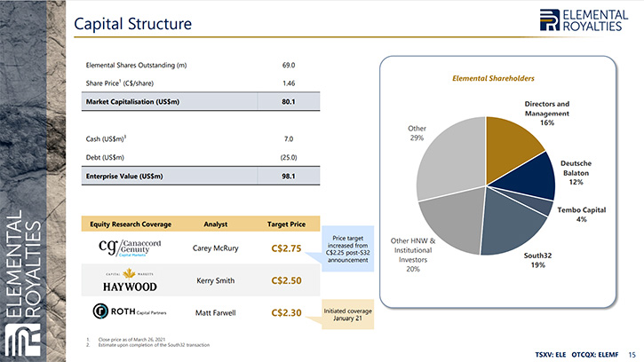Click Elemental Shares Outstanding (m) label
This screenshot has width=644, height=362.
point(137,66)
